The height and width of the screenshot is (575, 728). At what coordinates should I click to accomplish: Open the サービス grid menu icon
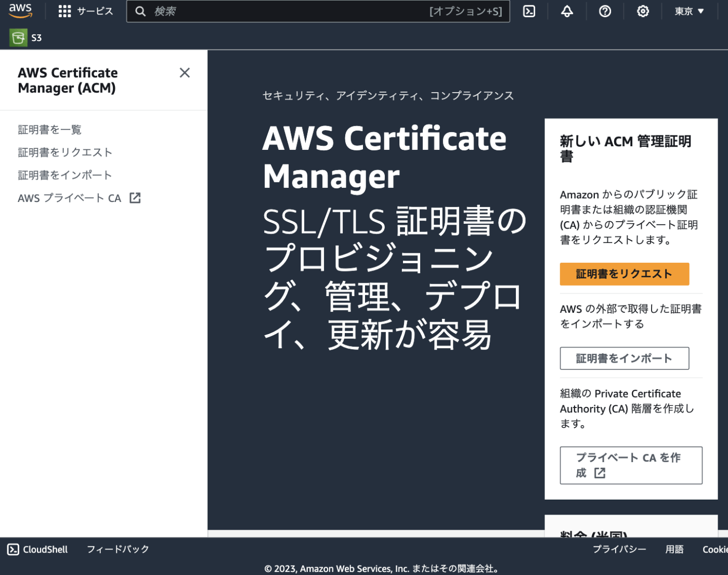(64, 11)
